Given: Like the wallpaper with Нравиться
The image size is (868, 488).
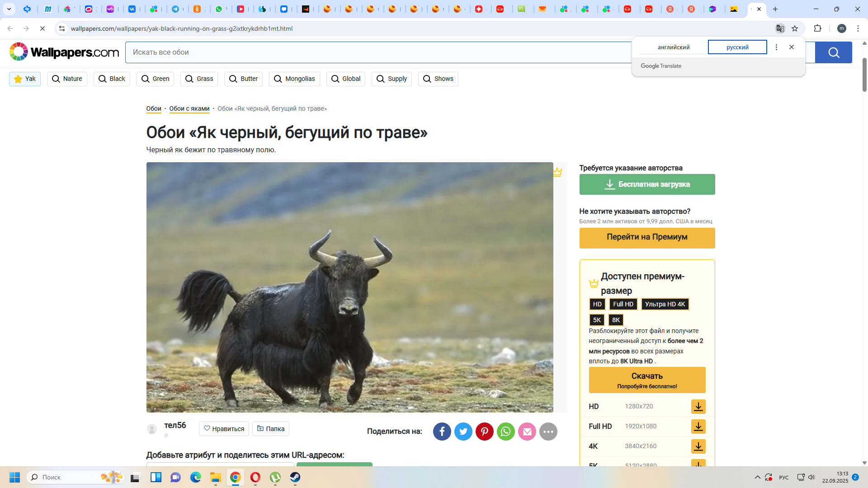Looking at the screenshot, I should coord(224,429).
